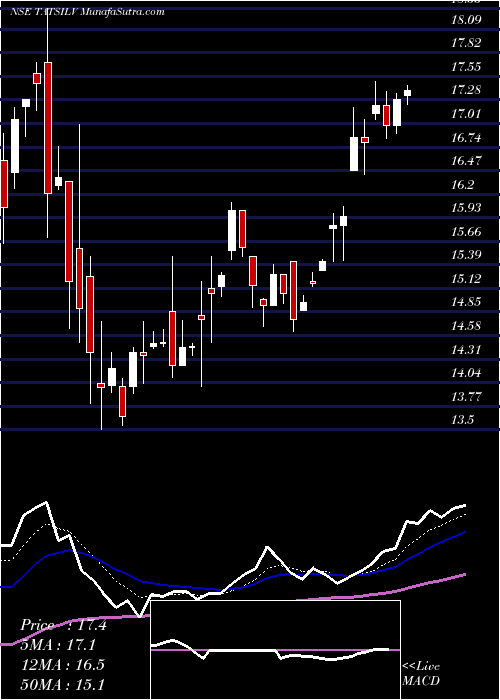Select the 5MA : 17.1 value

(x=58, y=645)
